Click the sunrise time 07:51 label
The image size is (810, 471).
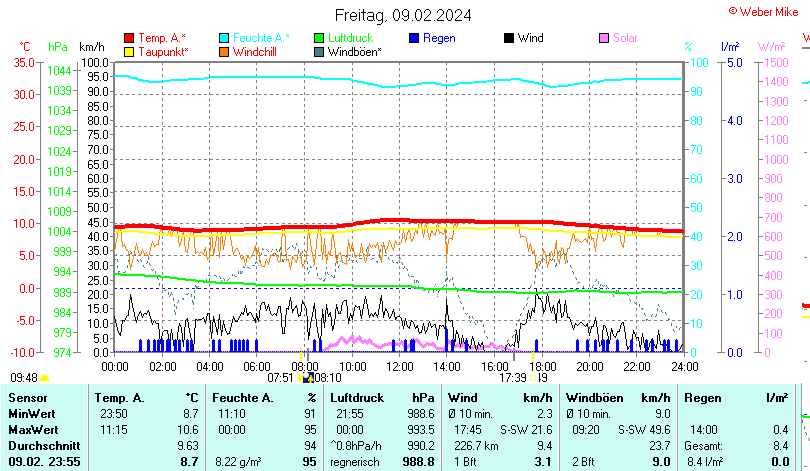pos(282,378)
